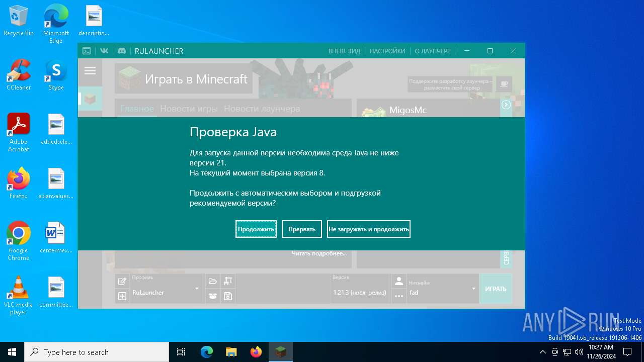
Task: Open О ЛАУНЧЕРЕ menu
Action: 432,51
